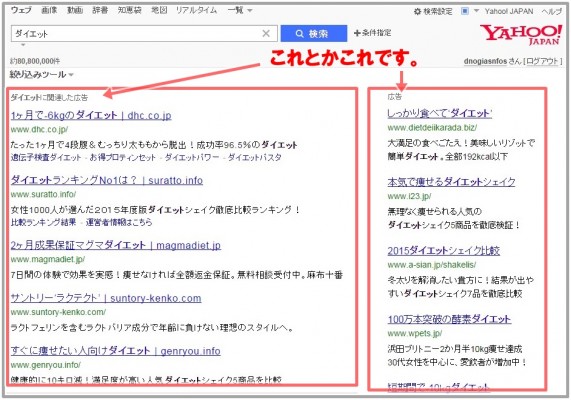Open the 運営者情報はこちら sitelink
571x400 pixels.
tap(119, 222)
